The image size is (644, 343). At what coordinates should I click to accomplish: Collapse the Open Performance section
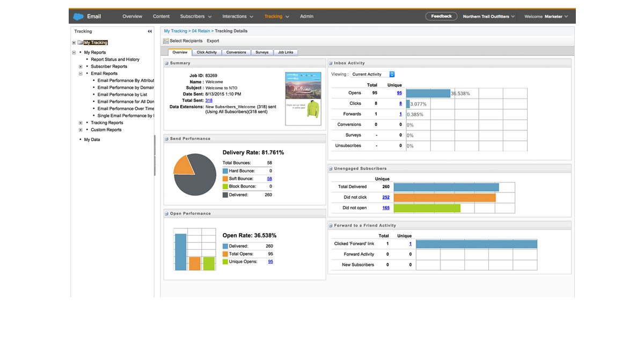[167, 214]
